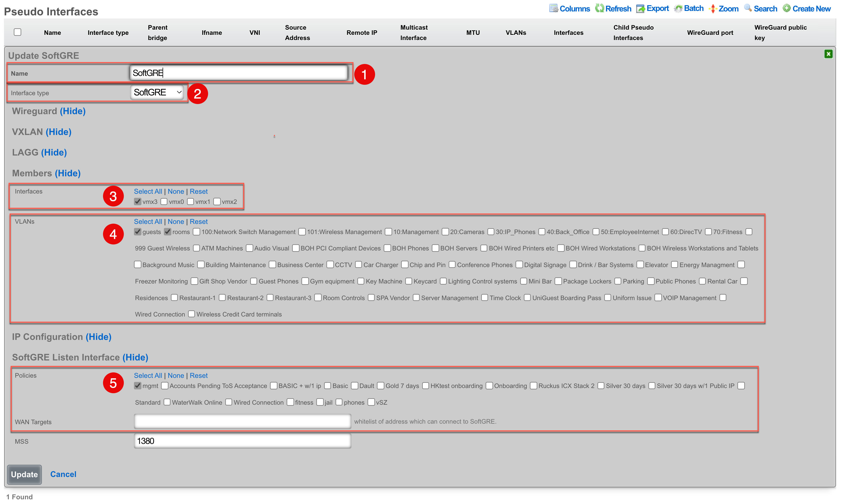The image size is (849, 504).
Task: Check the CCTV VLAN checkbox
Action: click(x=330, y=264)
